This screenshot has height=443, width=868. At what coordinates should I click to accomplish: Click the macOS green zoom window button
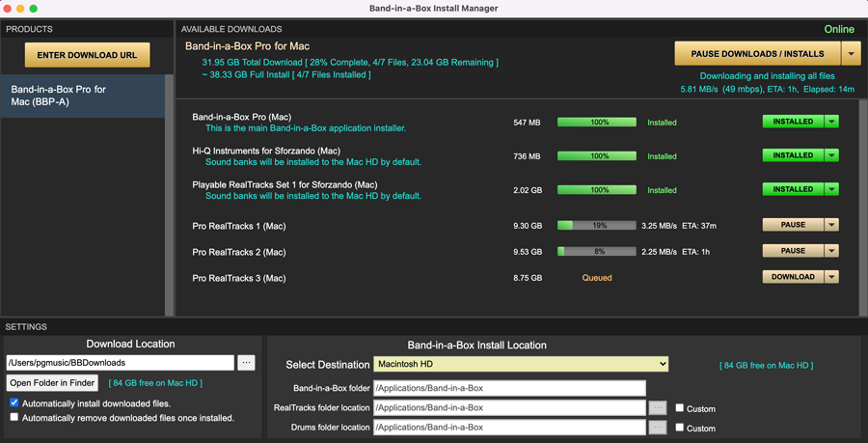[x=33, y=9]
